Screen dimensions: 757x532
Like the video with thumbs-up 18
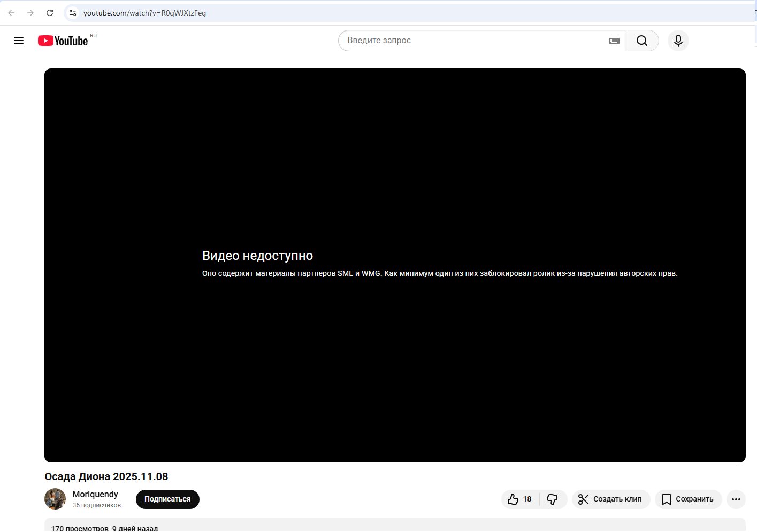[x=520, y=499]
